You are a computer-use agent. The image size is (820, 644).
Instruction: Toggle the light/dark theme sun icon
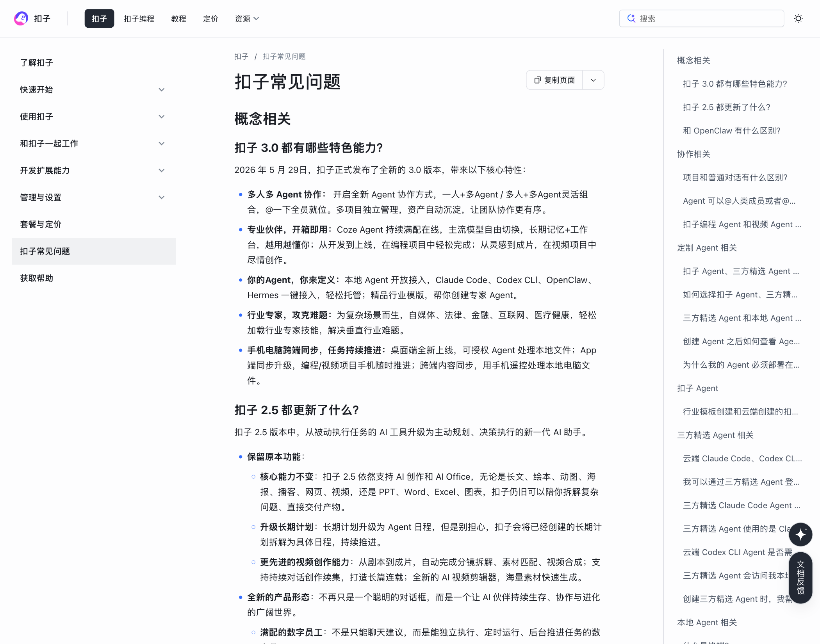click(x=798, y=18)
